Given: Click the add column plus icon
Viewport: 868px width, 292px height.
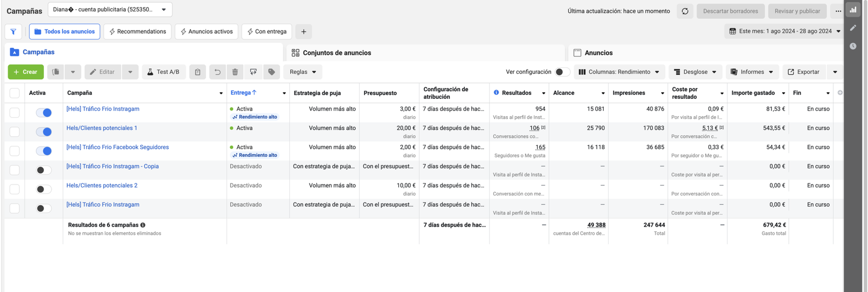Looking at the screenshot, I should pyautogui.click(x=840, y=93).
